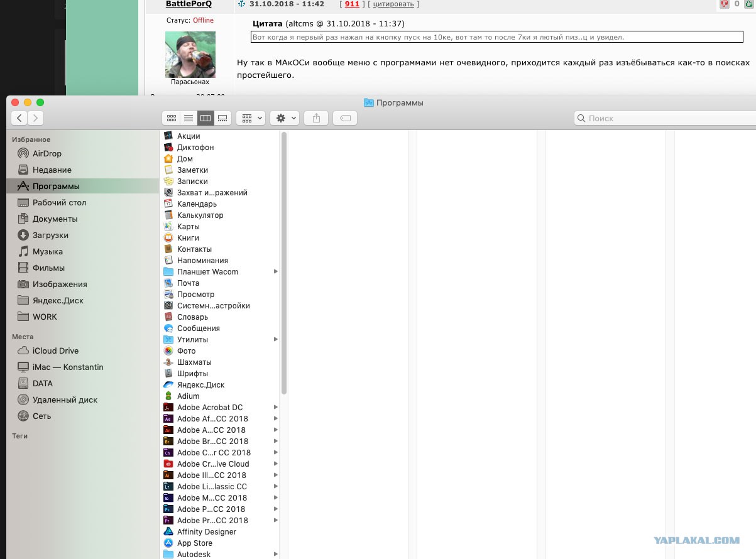This screenshot has width=756, height=559.
Task: Open Фильмы in the sidebar
Action: (82, 268)
